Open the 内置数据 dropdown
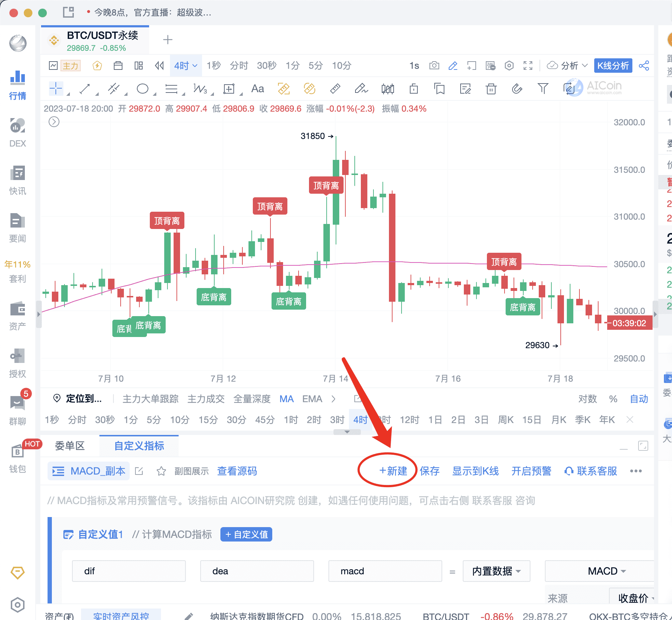 496,571
